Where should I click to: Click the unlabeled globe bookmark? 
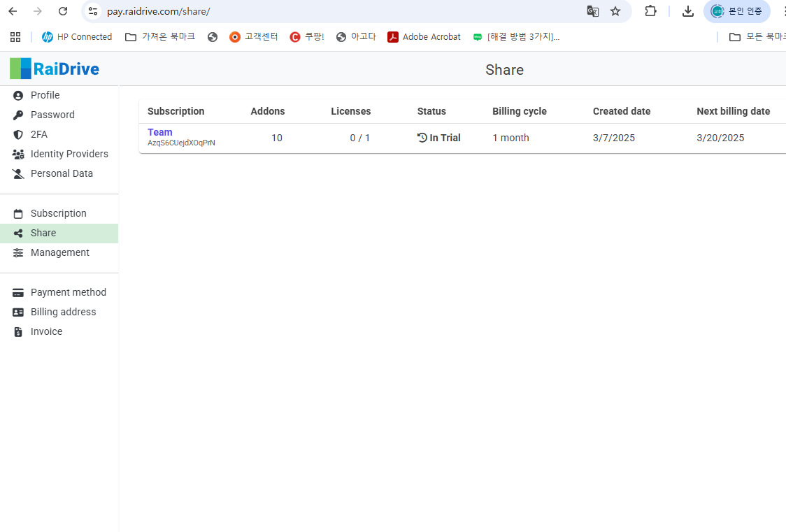pos(213,36)
